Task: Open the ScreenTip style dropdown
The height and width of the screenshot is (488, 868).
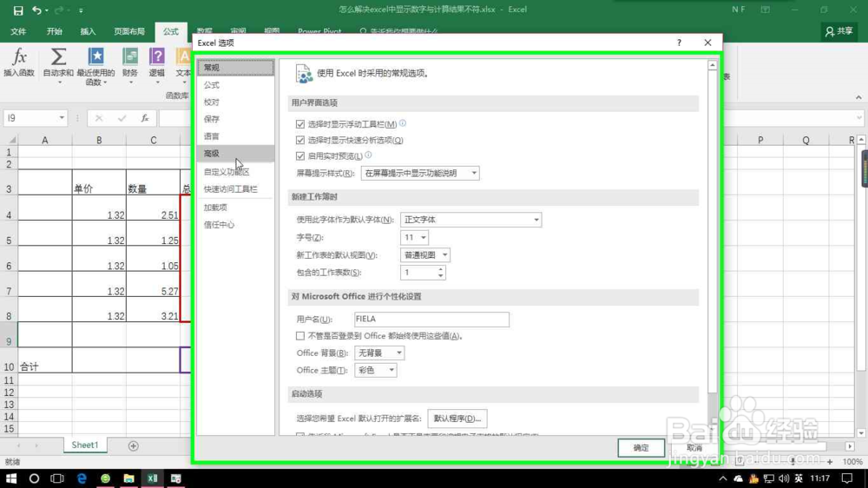Action: [x=420, y=173]
